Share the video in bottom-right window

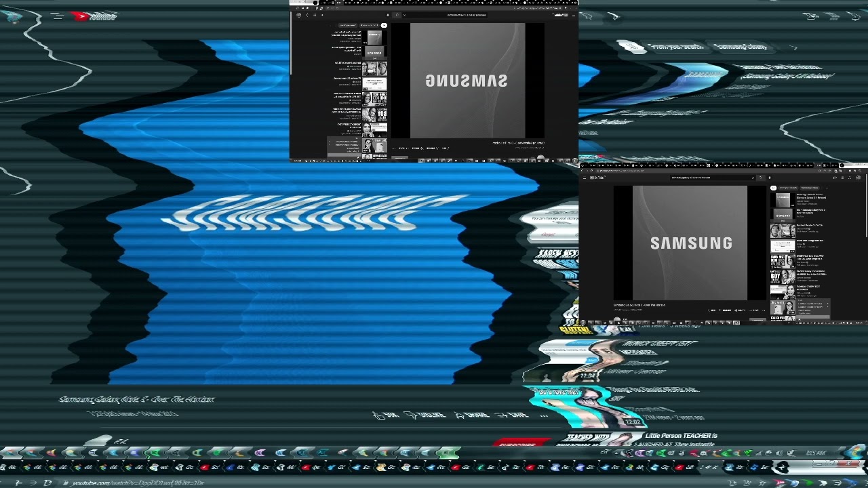[740, 310]
